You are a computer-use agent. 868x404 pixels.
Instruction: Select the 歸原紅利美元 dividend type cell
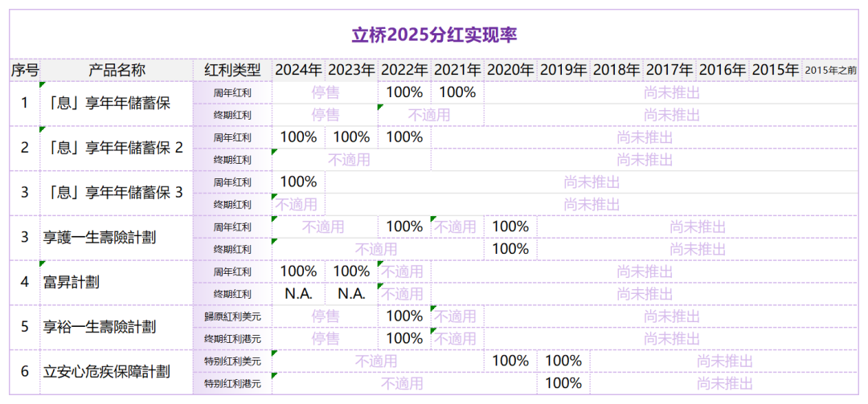(x=232, y=316)
